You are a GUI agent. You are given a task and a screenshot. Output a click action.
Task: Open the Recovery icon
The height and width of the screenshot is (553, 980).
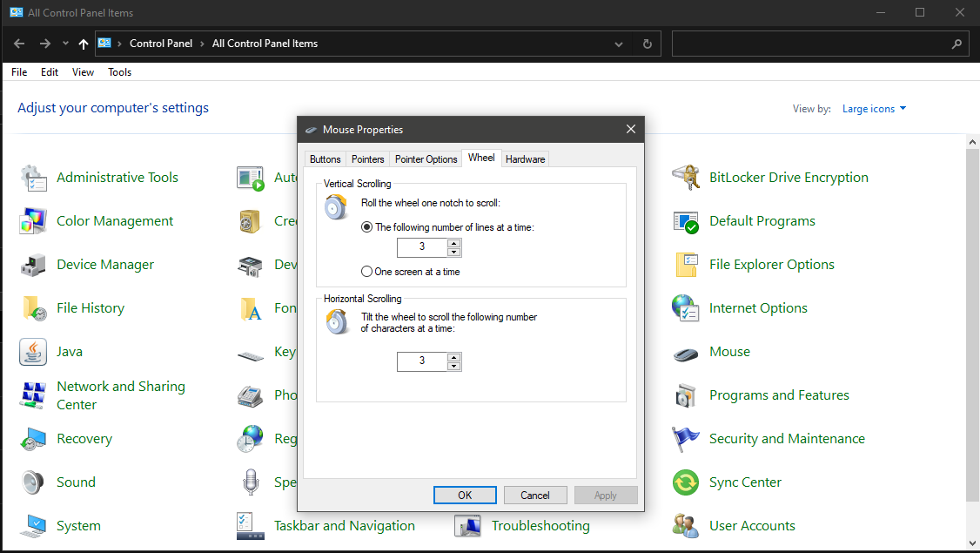click(33, 439)
